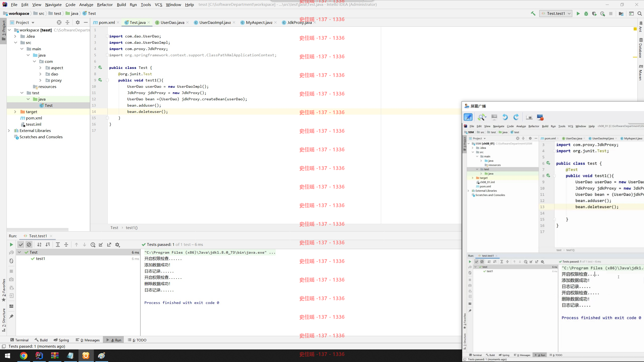Open the VCS menu
Screen dimensions: 644x362
pos(158,5)
